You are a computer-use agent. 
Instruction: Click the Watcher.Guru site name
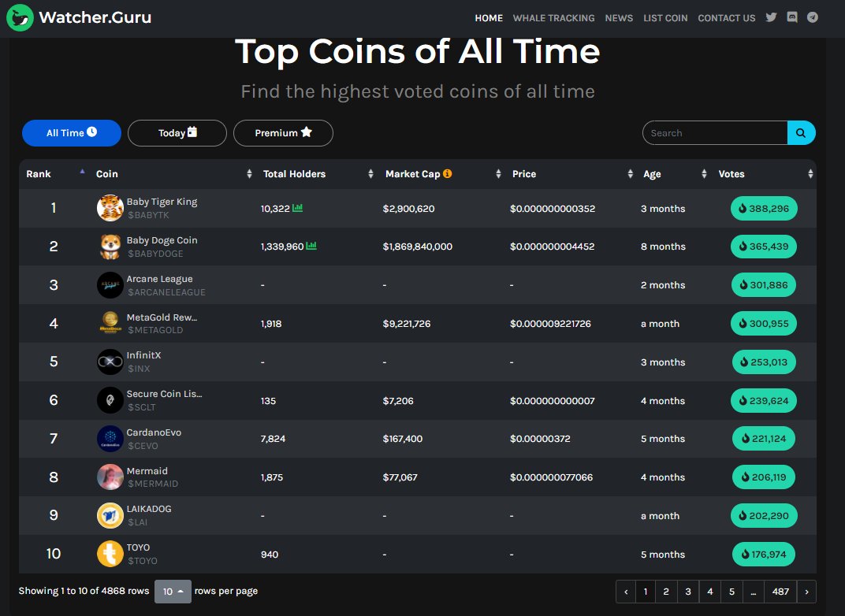coord(95,17)
